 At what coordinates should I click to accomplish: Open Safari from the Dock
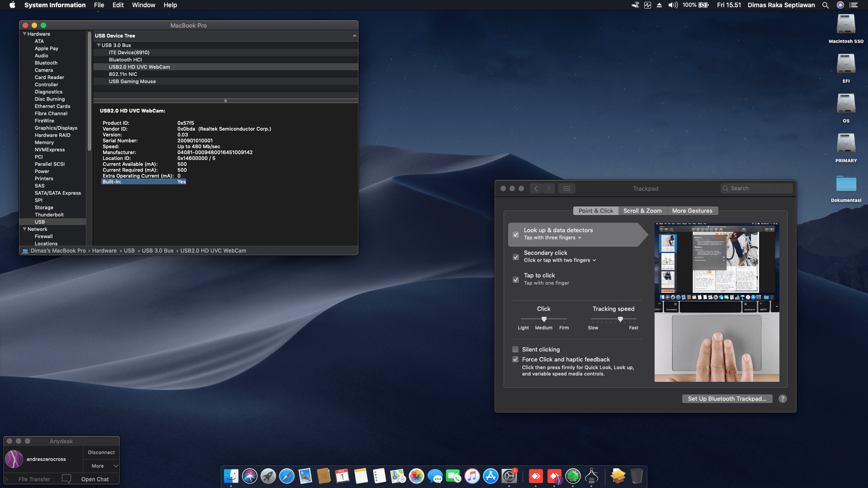(x=287, y=476)
